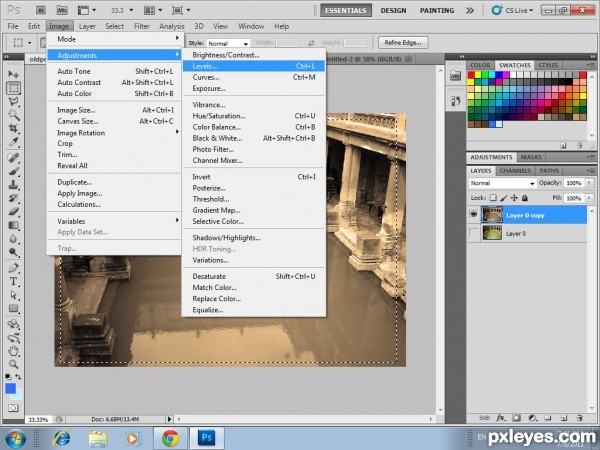Select the Move tool

[13, 74]
